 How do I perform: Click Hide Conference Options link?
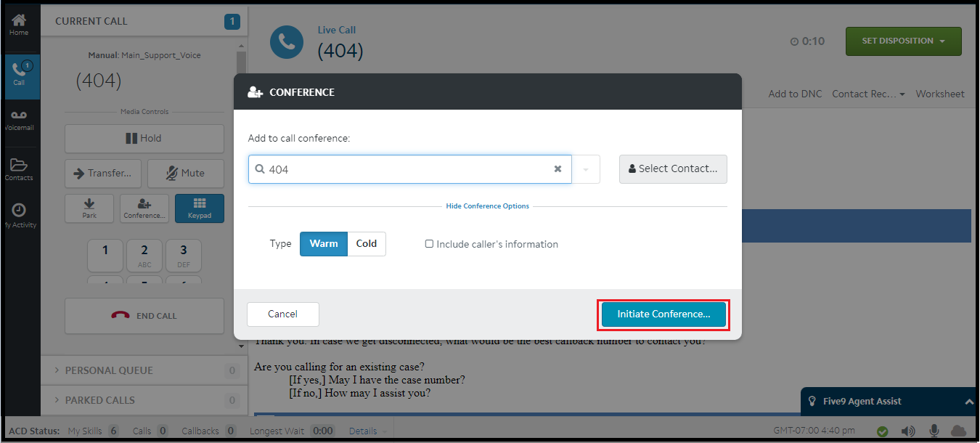tap(488, 206)
